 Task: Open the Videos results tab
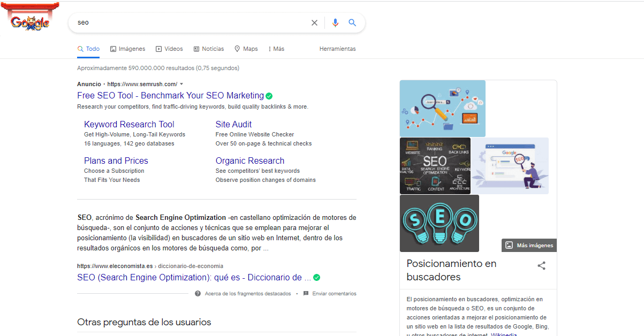tap(169, 49)
